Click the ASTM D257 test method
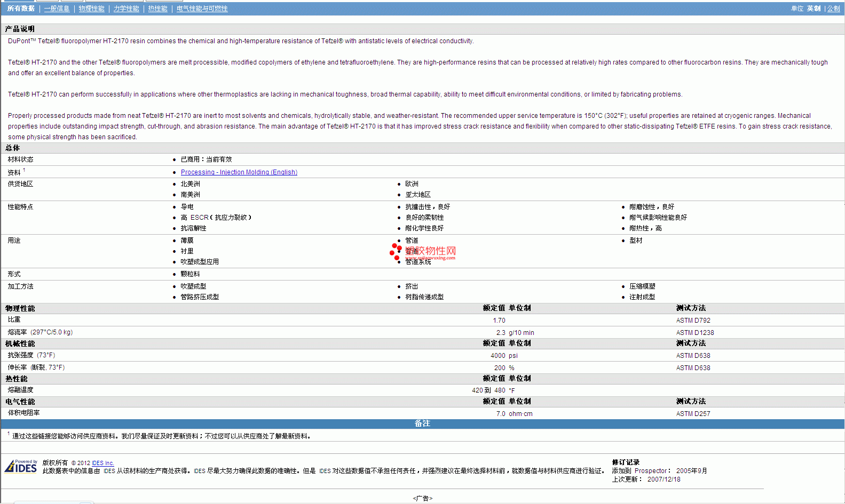The height and width of the screenshot is (504, 845). point(693,414)
